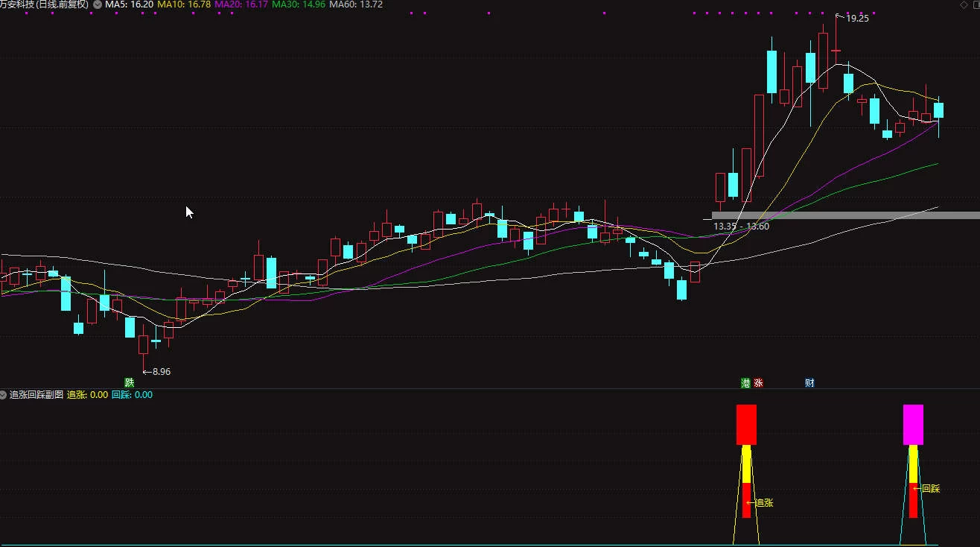Screen dimensions: 980x547
Task: Open the blue 财 event marker
Action: [x=809, y=383]
